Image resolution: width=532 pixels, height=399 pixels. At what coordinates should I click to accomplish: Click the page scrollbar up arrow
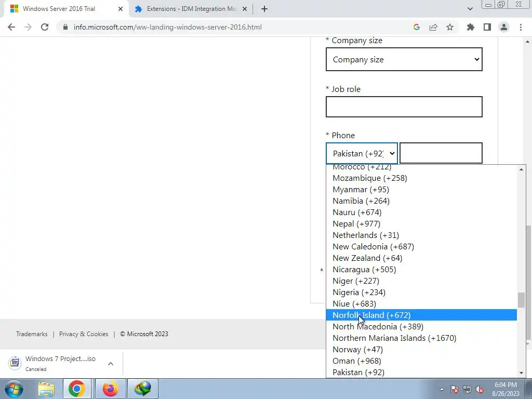tap(528, 42)
